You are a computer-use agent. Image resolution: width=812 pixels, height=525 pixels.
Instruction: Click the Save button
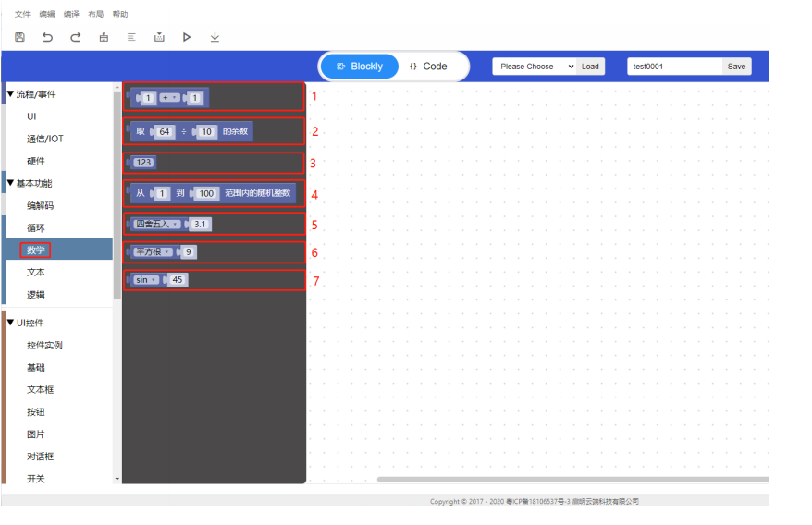[736, 67]
